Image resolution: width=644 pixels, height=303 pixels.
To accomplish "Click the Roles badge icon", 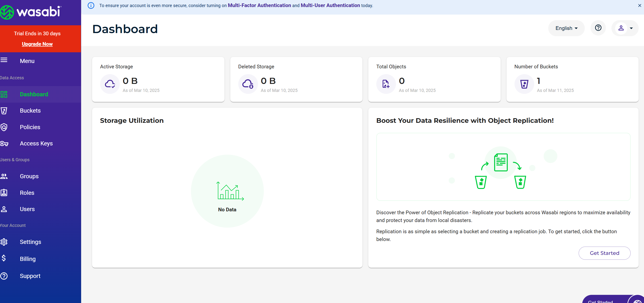I will (4, 193).
